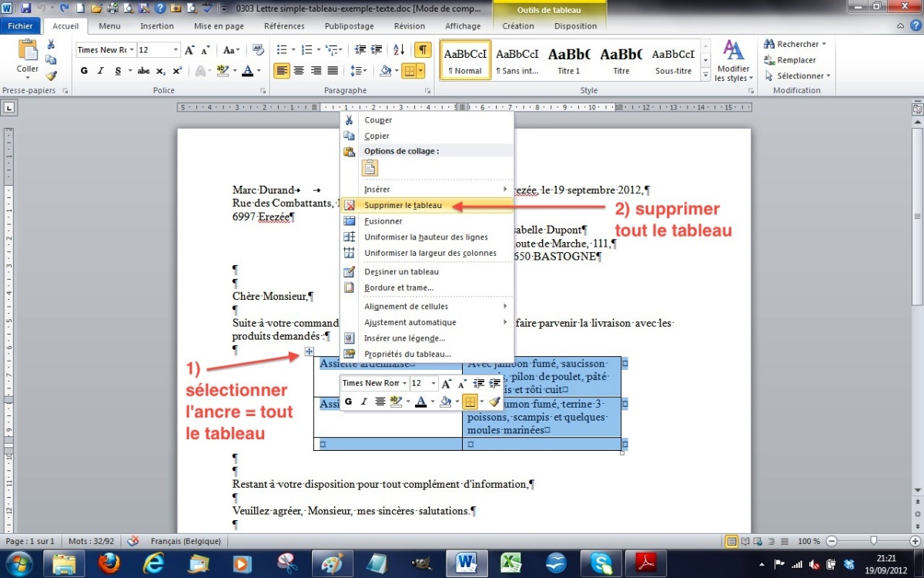This screenshot has height=578, width=924.
Task: Switch to the Disposition table tools tab
Action: pyautogui.click(x=575, y=26)
